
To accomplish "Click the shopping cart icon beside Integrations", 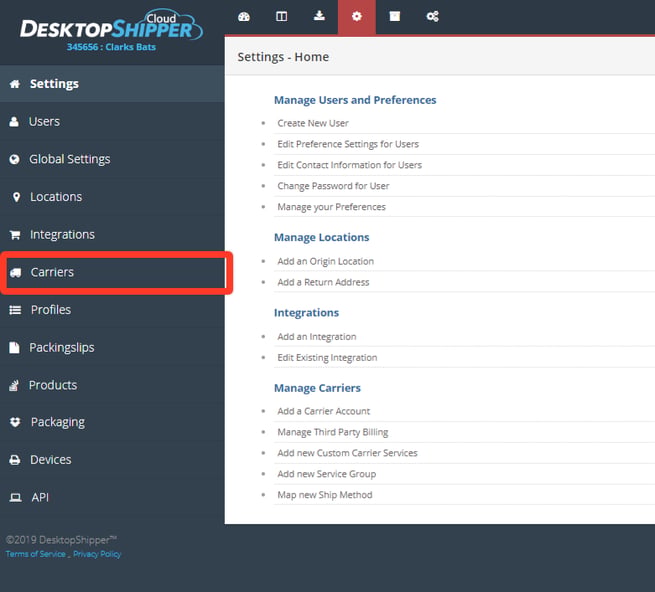I will coord(15,235).
